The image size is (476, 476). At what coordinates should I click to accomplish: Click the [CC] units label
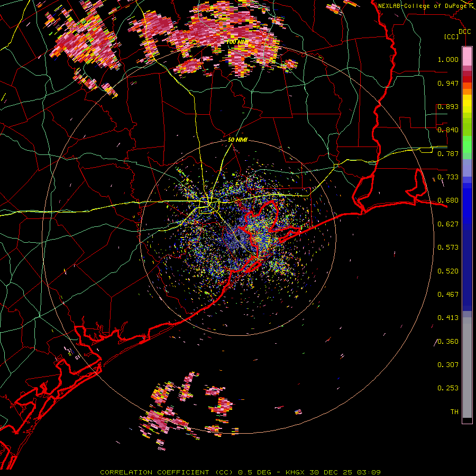pos(452,36)
